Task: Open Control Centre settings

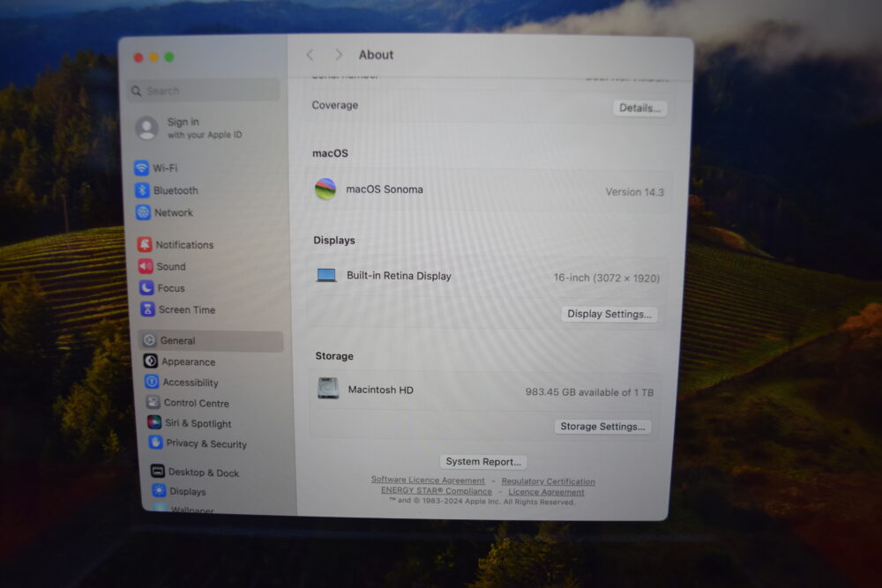Action: coord(216,403)
